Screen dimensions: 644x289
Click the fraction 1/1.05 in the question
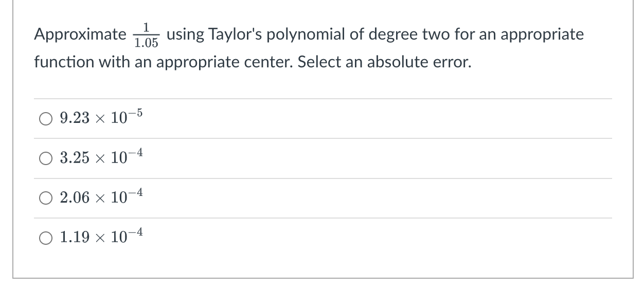[x=146, y=35]
